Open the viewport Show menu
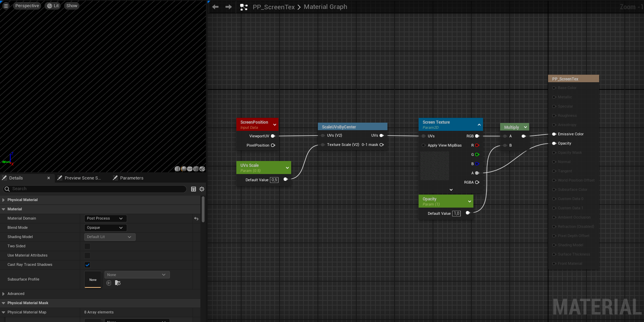This screenshot has height=322, width=644. (x=72, y=6)
